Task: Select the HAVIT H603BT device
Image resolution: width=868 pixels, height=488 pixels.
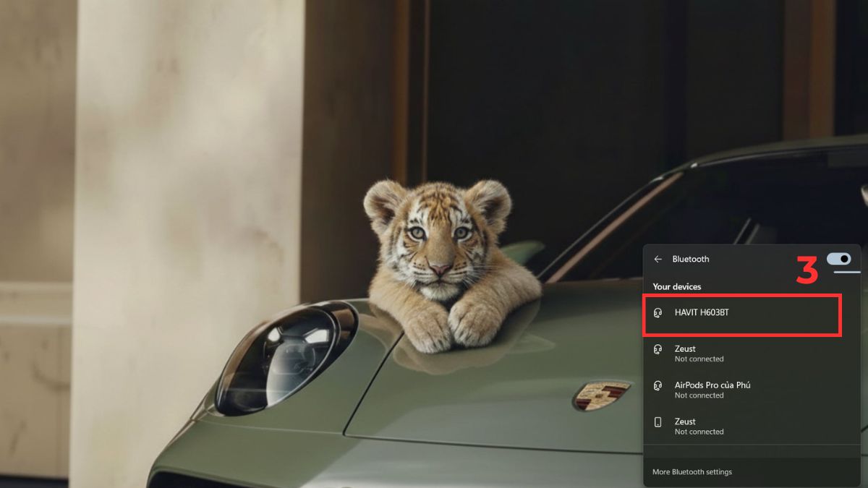Action: [x=742, y=314]
